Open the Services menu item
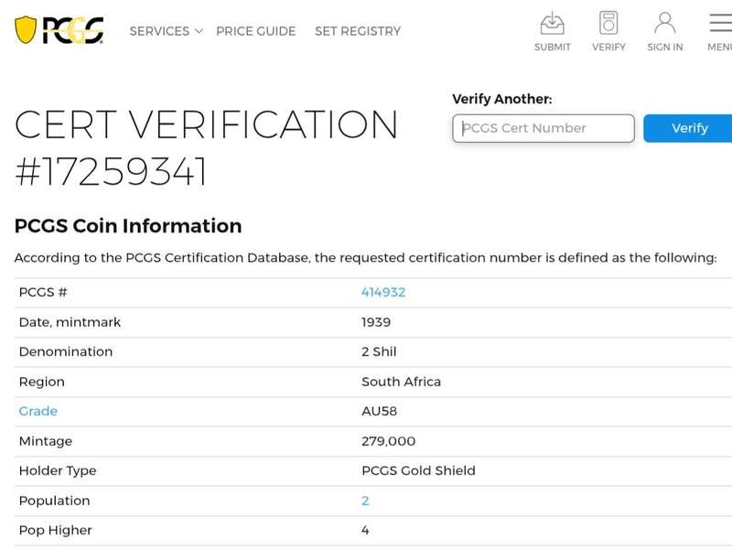Image resolution: width=732 pixels, height=560 pixels. point(159,31)
